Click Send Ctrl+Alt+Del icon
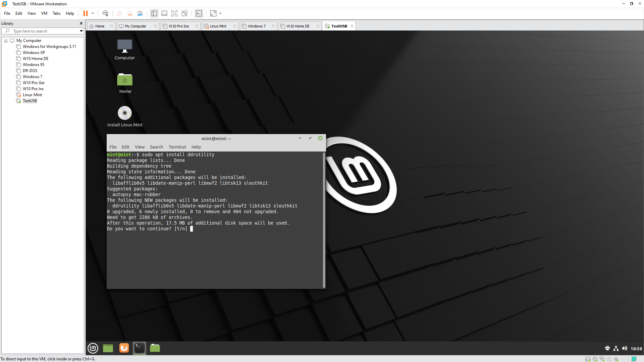 105,13
